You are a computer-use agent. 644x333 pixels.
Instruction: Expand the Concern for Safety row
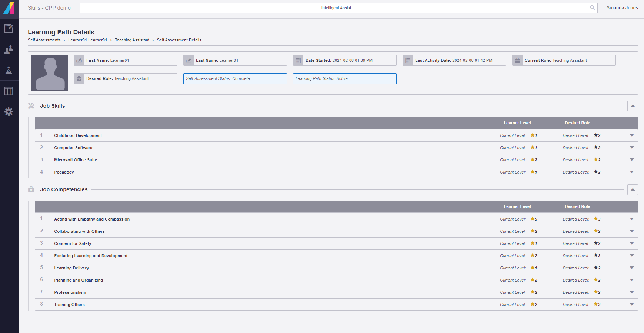632,243
